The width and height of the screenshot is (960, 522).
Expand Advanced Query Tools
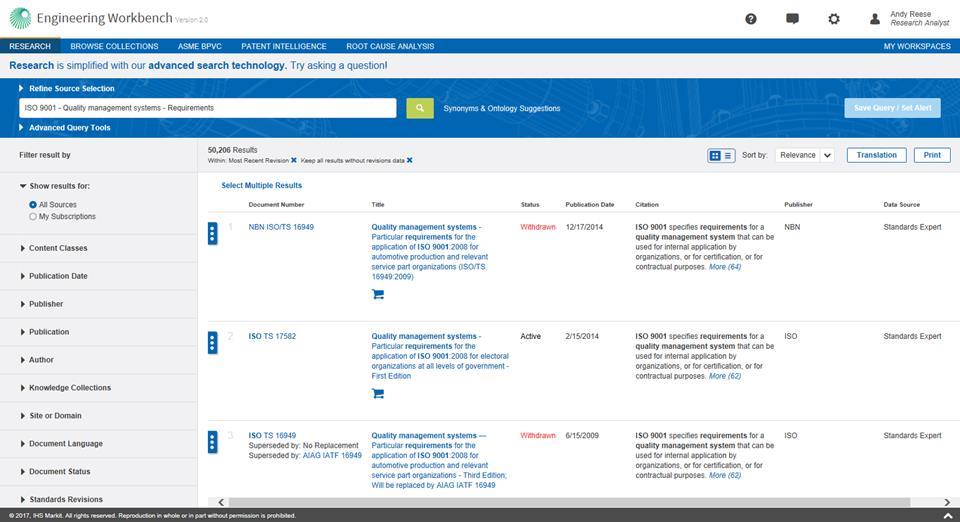(65, 127)
